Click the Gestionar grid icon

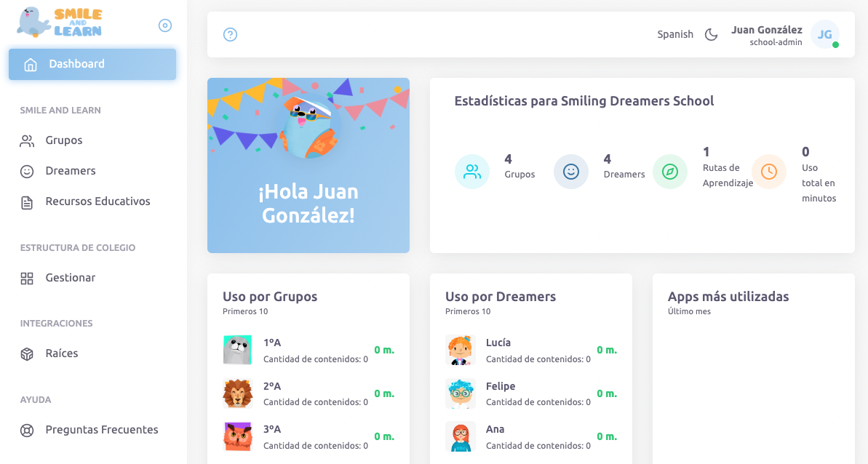[27, 278]
